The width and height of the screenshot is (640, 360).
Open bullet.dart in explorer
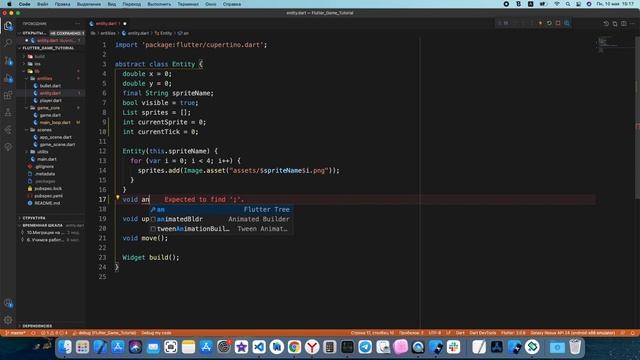pos(51,86)
